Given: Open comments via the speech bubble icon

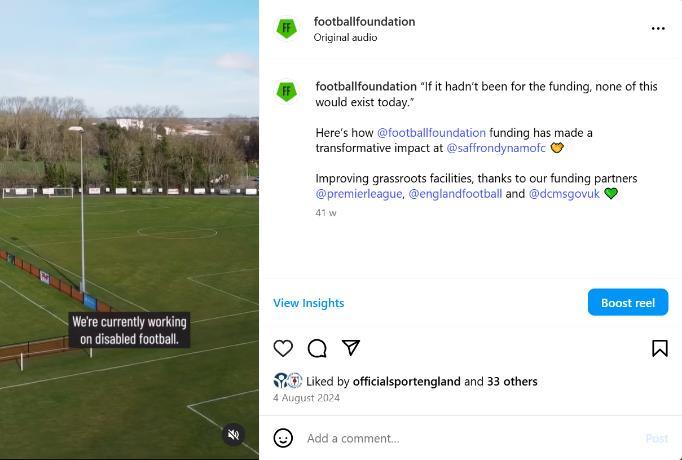Looking at the screenshot, I should (x=317, y=348).
